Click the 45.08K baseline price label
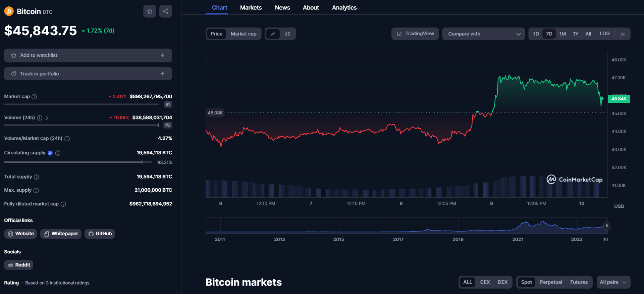This screenshot has width=644, height=294. point(215,113)
